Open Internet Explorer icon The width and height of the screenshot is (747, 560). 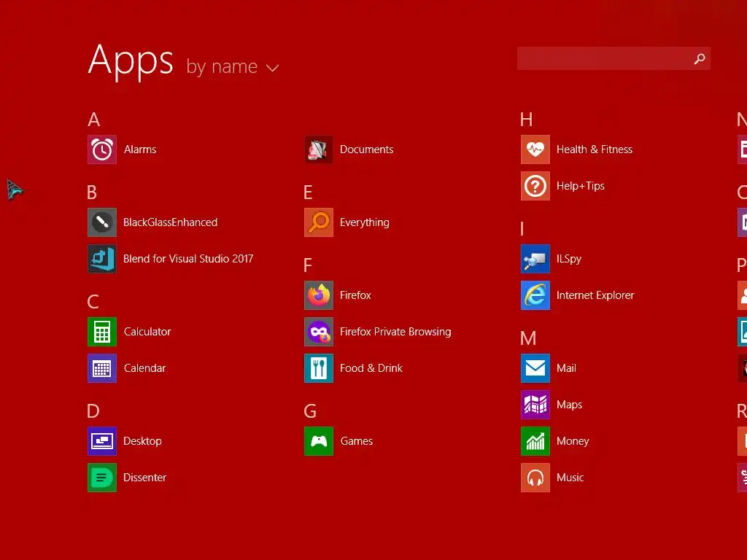(535, 295)
